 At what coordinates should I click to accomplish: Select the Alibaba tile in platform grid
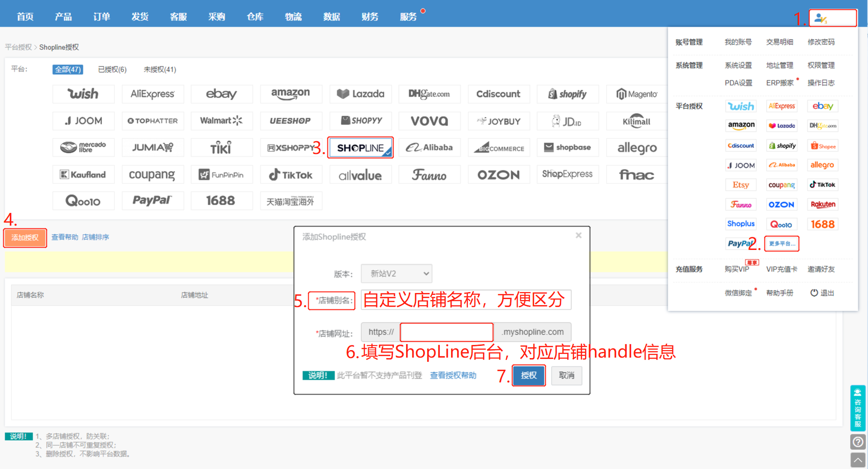point(430,147)
